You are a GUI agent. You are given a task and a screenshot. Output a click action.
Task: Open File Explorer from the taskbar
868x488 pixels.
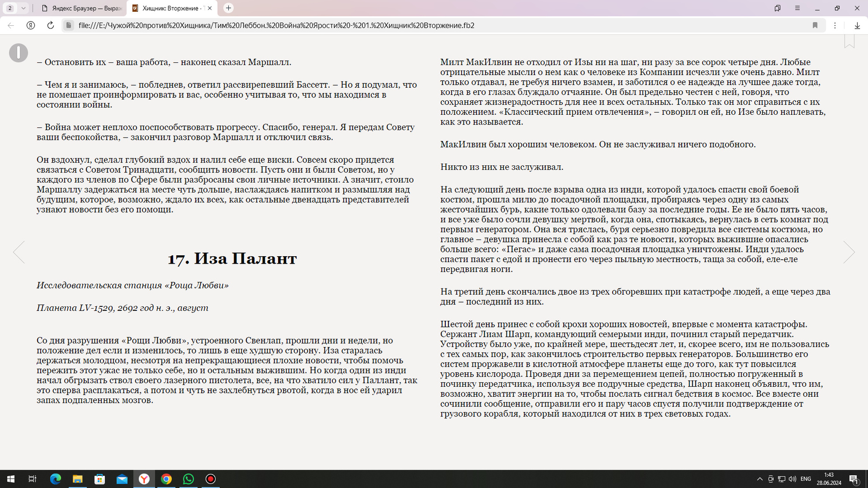click(78, 479)
